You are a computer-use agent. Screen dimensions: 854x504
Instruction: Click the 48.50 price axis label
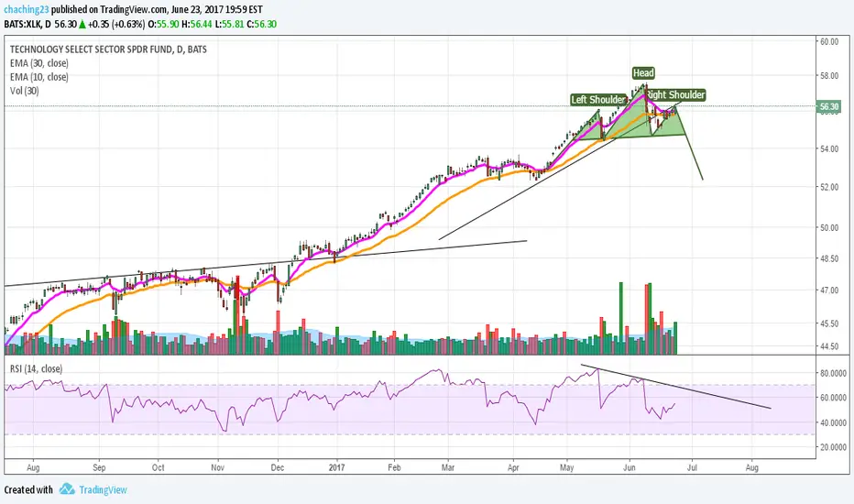coord(829,258)
